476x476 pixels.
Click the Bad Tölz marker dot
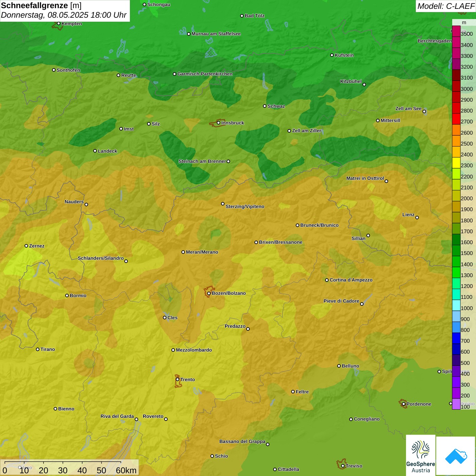(x=242, y=16)
